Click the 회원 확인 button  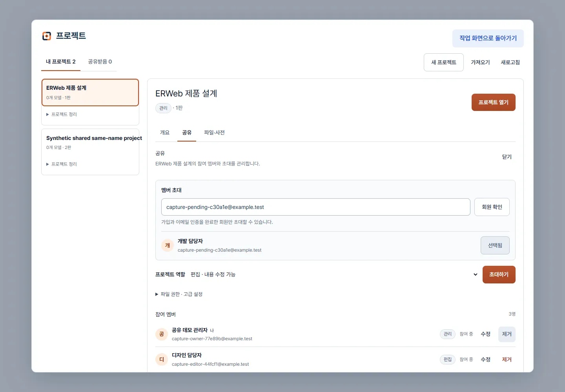coord(492,207)
